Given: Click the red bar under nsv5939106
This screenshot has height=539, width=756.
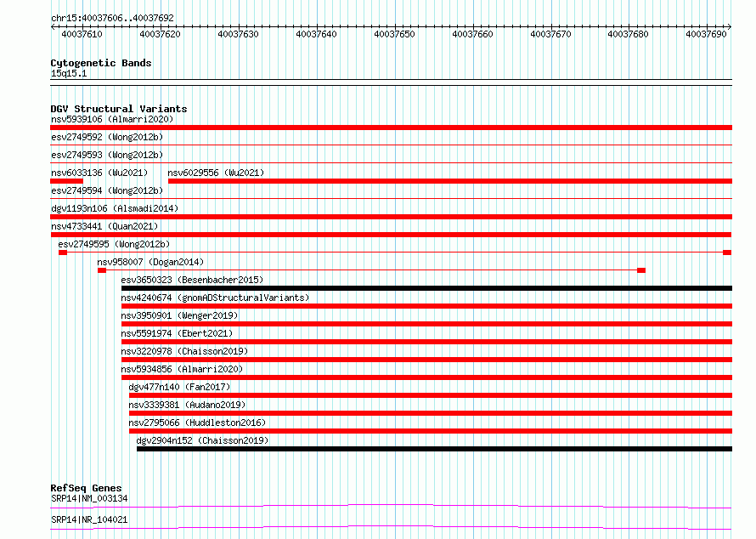Looking at the screenshot, I should pyautogui.click(x=391, y=128).
